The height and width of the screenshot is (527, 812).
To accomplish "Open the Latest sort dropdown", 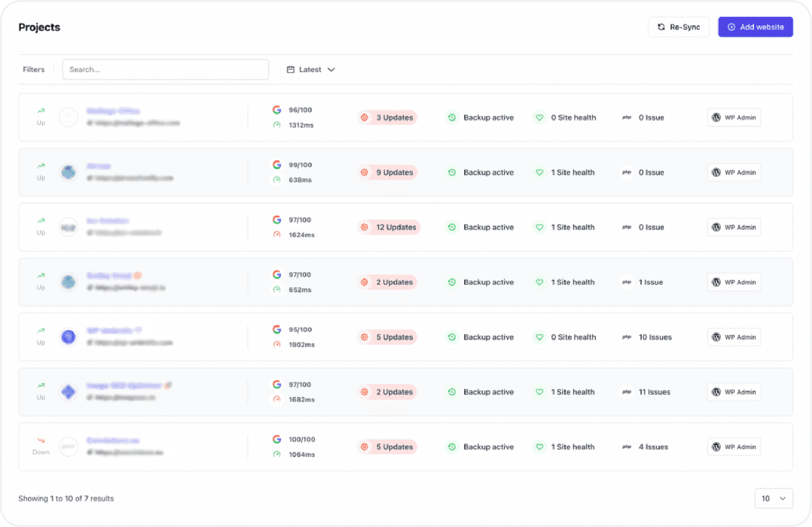I will tap(311, 70).
